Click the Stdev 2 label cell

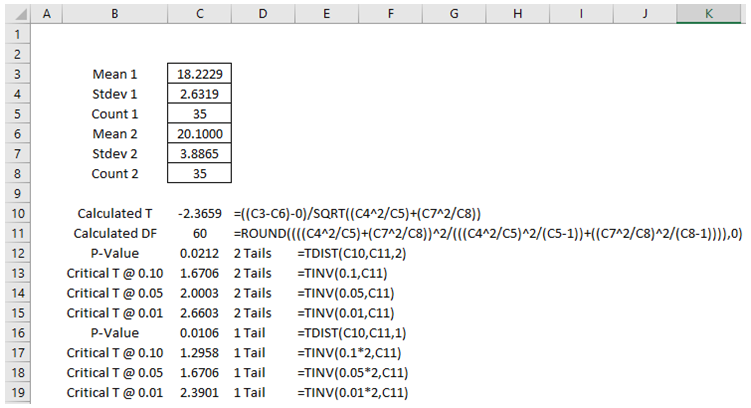pos(115,154)
